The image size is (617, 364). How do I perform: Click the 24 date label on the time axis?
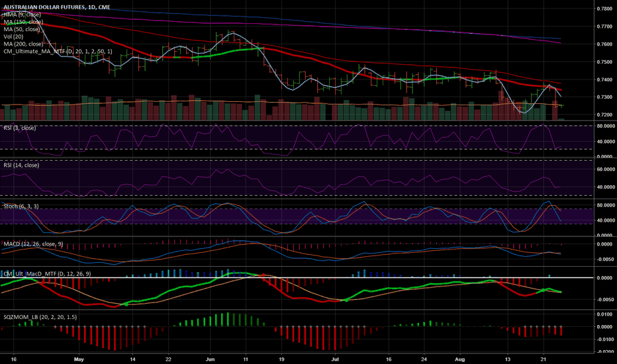pos(424,359)
